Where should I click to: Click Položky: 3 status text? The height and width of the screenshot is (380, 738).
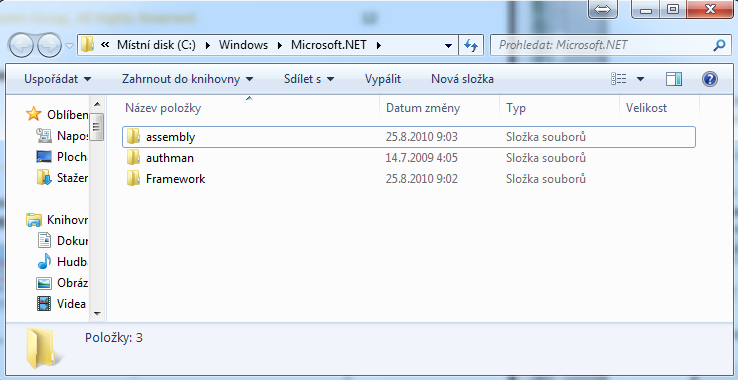(x=114, y=338)
